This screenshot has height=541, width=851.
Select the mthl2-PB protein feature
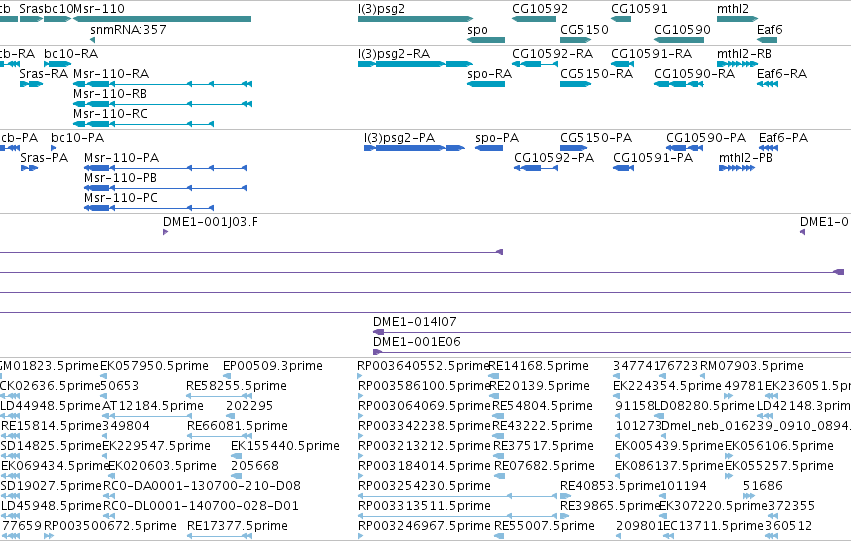(x=737, y=168)
